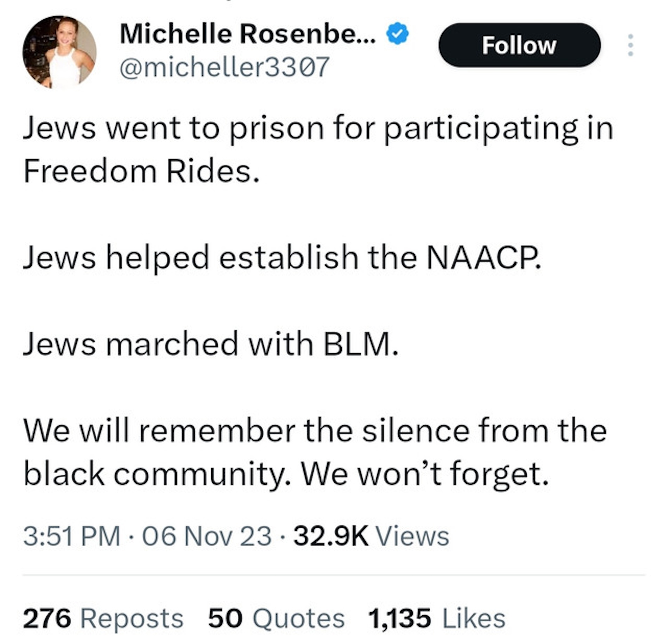Click the acronym NAACP in the tweet

[483, 257]
